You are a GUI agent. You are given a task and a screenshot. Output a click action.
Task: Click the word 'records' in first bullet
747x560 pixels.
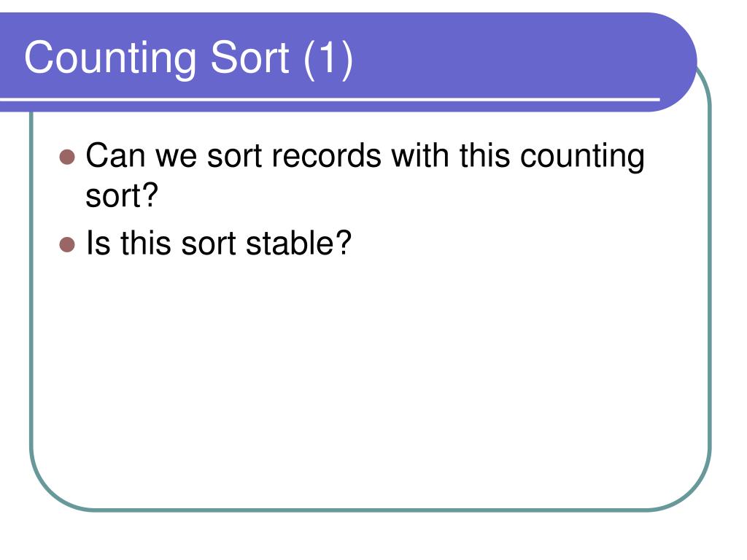[x=326, y=156]
